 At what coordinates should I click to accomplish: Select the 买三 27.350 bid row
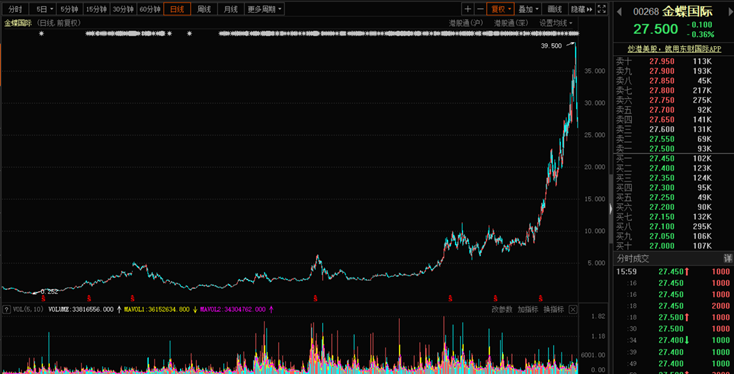674,178
